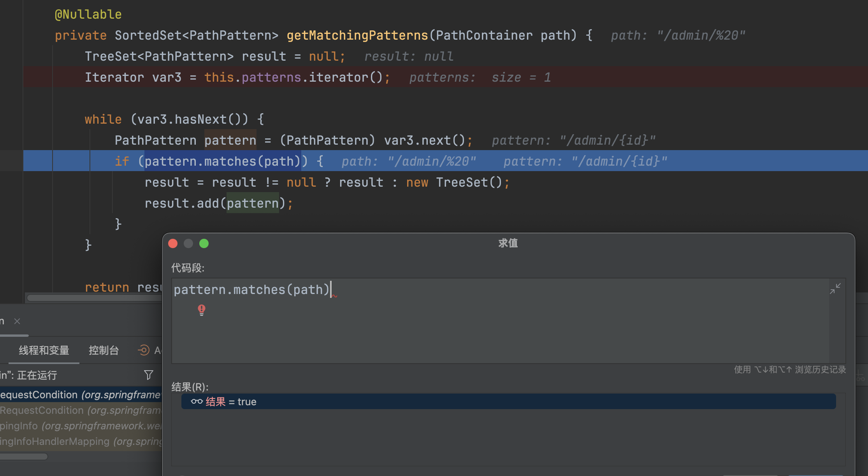868x476 pixels.
Task: Close the debug session tab
Action: click(17, 321)
